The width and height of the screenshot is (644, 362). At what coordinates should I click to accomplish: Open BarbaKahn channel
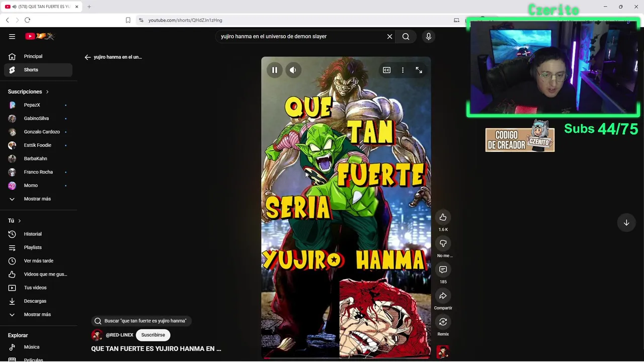tap(38, 158)
